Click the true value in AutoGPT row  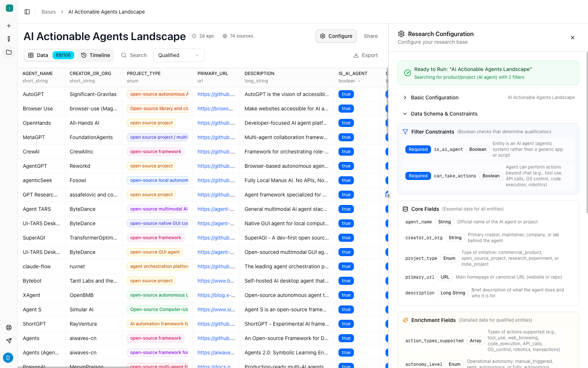[x=346, y=94]
